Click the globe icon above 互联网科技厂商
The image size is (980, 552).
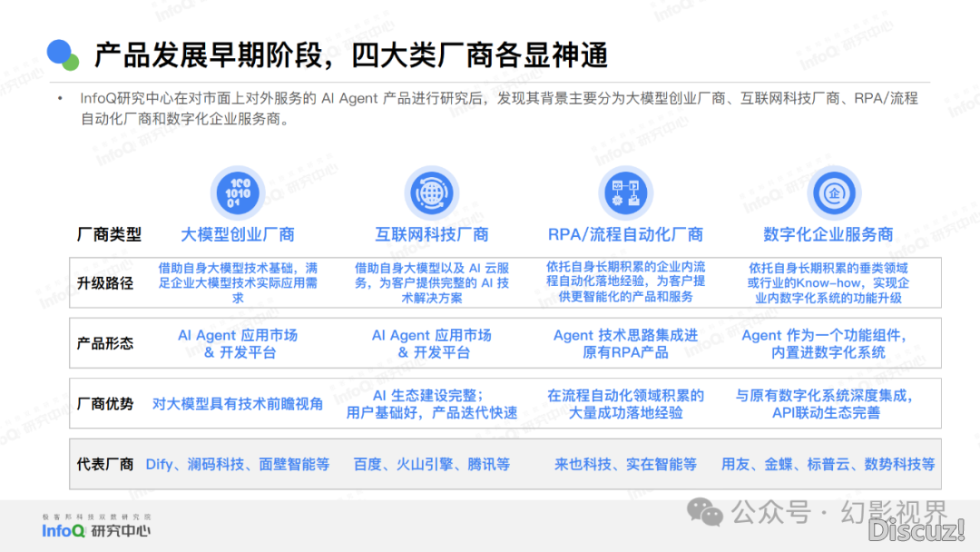click(431, 193)
